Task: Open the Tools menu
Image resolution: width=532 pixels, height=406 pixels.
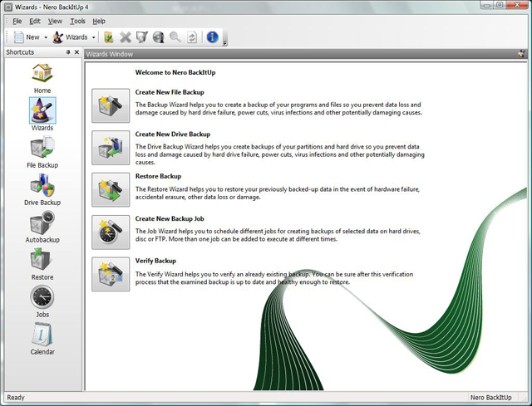Action: [x=77, y=21]
